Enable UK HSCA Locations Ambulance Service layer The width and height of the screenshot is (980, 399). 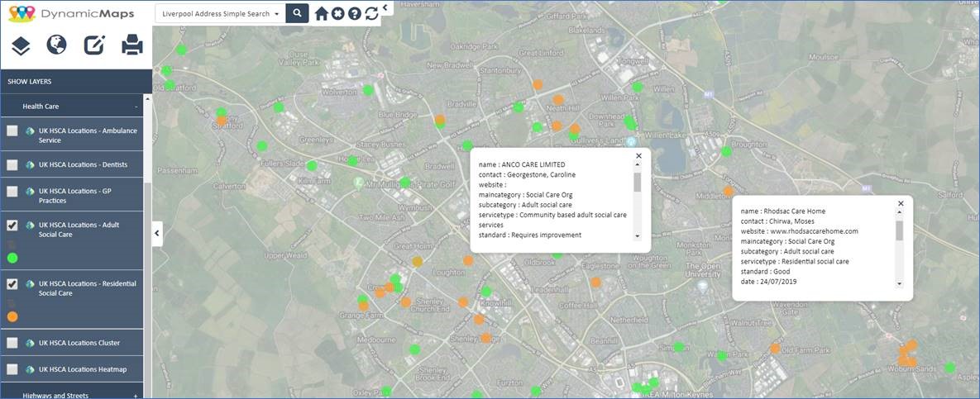point(12,131)
